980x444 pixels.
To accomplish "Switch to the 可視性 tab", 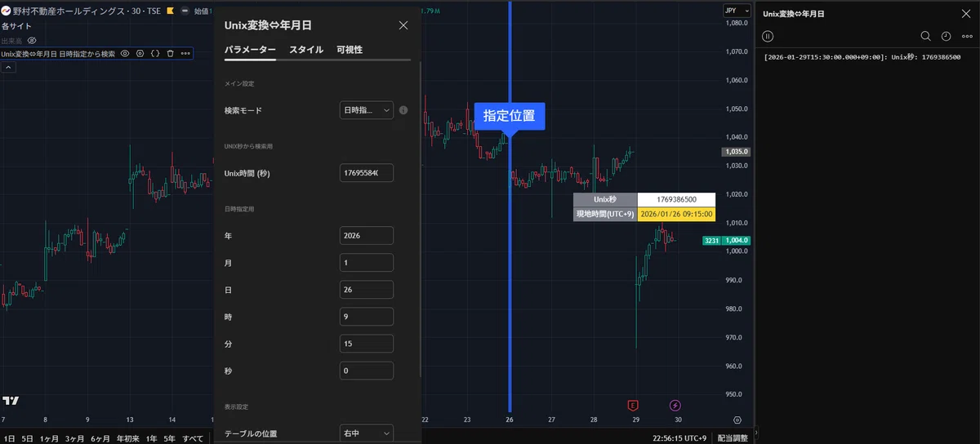I will [350, 50].
